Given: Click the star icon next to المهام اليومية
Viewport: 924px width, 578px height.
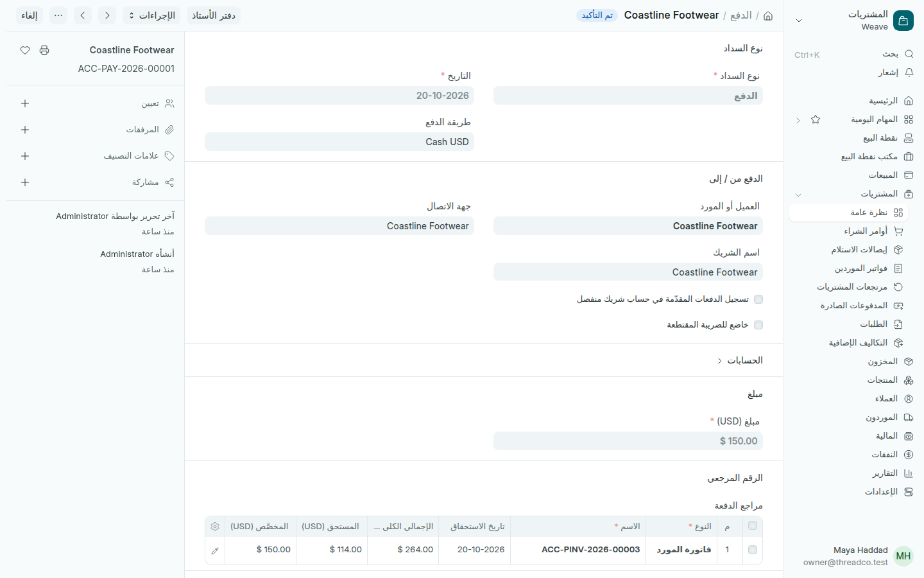Looking at the screenshot, I should [816, 119].
